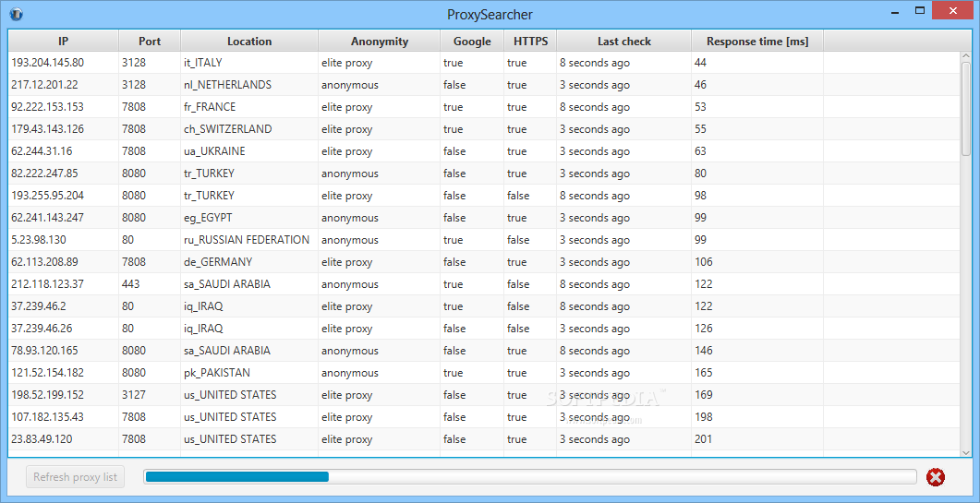Viewport: 980px width, 503px height.
Task: Sort by the Location column header
Action: [x=249, y=42]
